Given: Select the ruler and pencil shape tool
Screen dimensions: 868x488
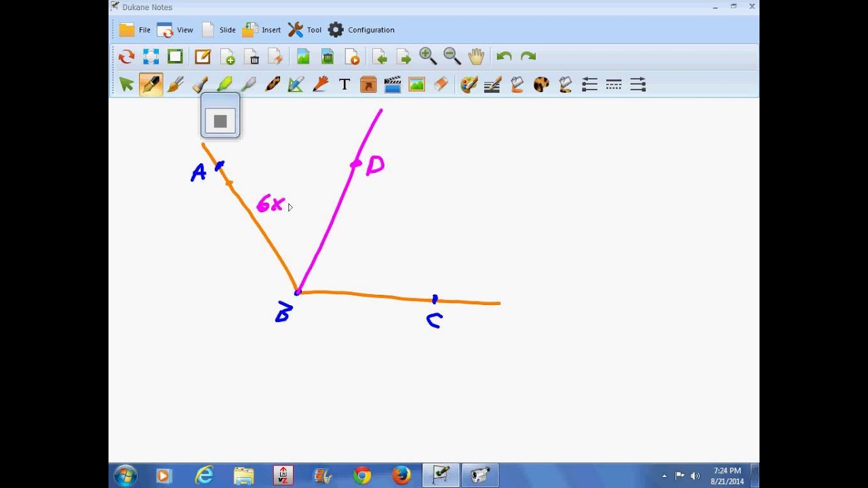Looking at the screenshot, I should (296, 85).
